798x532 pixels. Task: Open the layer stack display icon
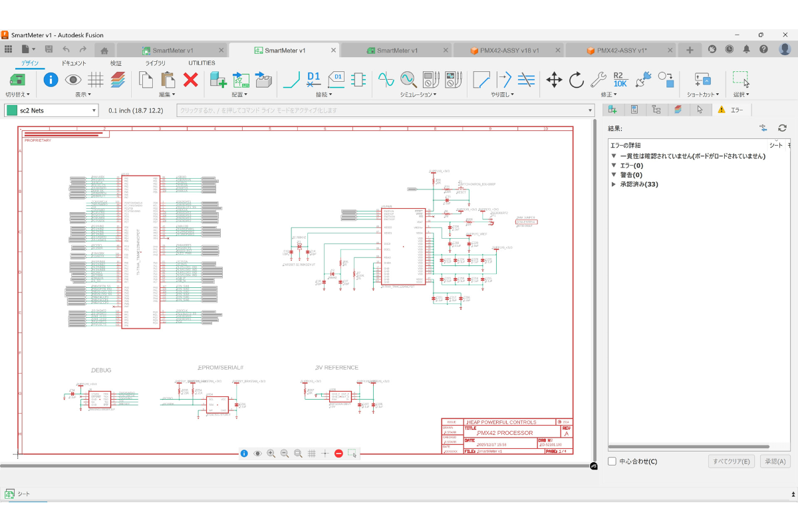[x=118, y=80]
